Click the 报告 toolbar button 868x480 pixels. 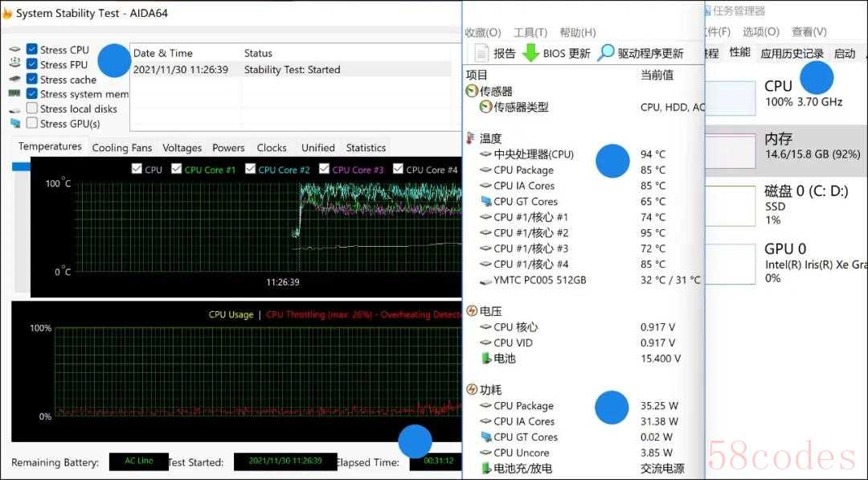tap(495, 53)
